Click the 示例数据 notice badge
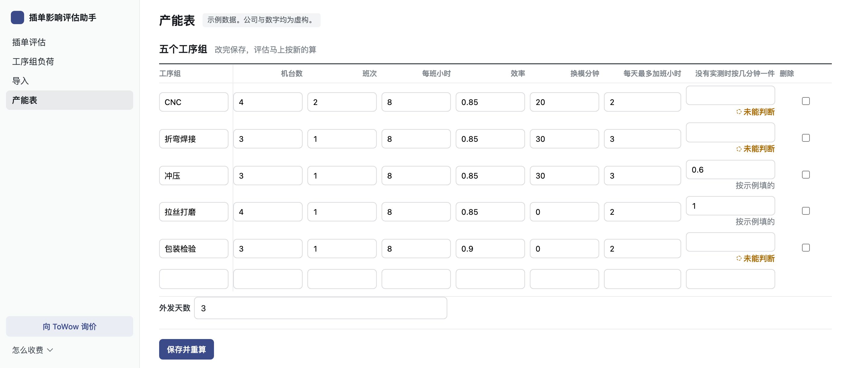This screenshot has height=368, width=868. coord(262,20)
